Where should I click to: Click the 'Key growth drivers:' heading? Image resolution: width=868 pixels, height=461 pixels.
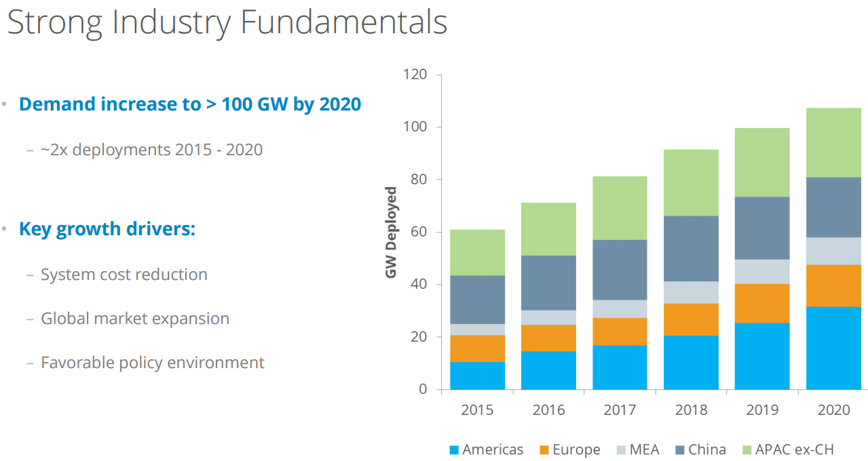tap(107, 229)
